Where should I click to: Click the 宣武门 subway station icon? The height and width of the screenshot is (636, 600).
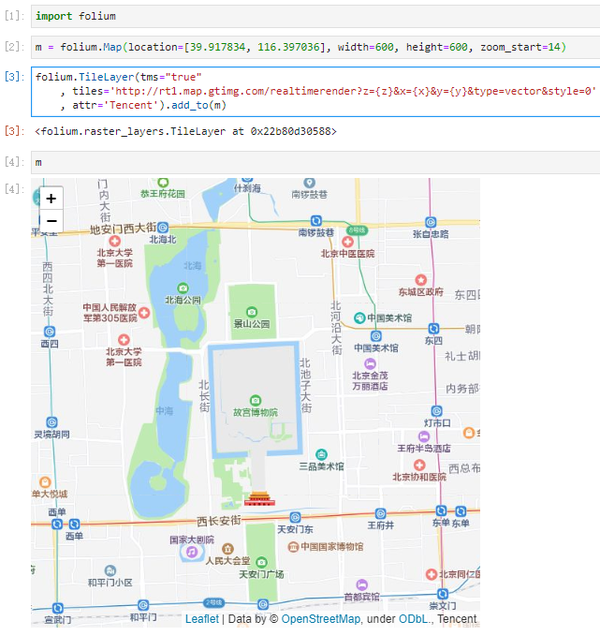(x=58, y=608)
